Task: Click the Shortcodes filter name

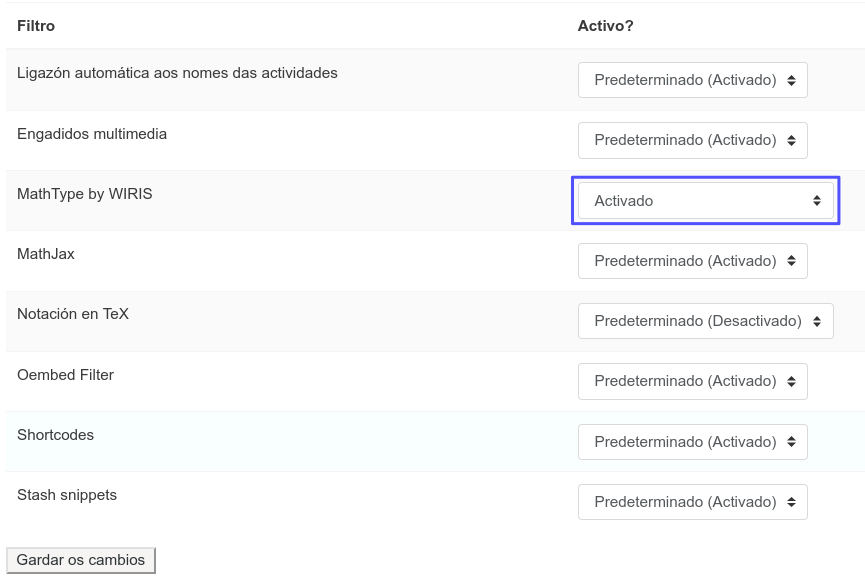Action: point(55,435)
